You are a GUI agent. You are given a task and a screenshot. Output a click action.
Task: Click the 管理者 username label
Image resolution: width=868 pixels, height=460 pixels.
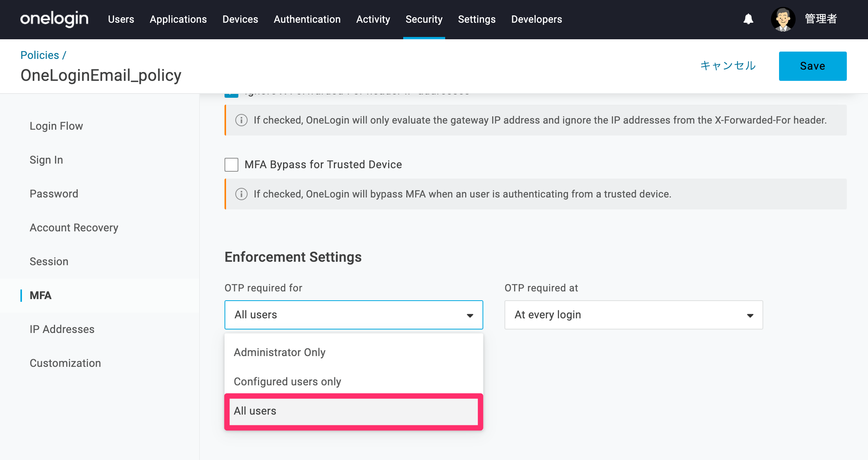click(821, 19)
